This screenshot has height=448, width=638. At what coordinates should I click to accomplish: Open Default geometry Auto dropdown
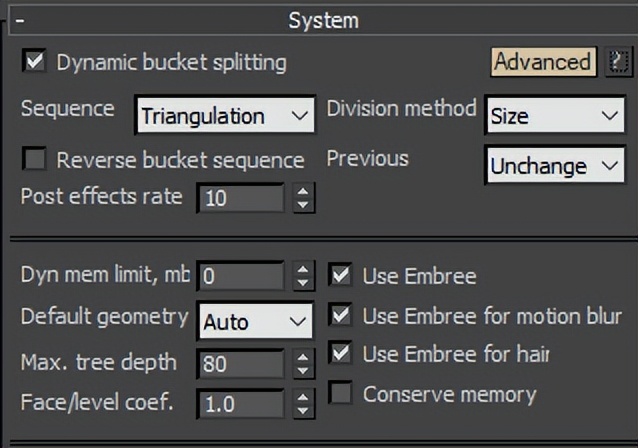(254, 322)
